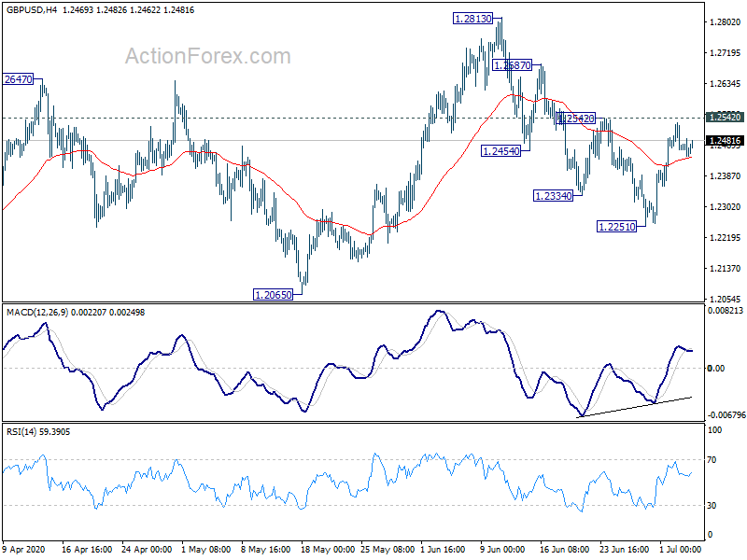Viewport: 747px width, 560px height.
Task: Click the 1.28130 price high label
Action: point(472,19)
